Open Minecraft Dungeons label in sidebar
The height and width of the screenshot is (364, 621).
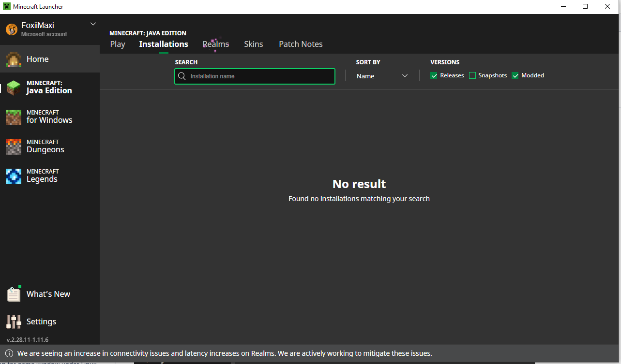tap(45, 146)
